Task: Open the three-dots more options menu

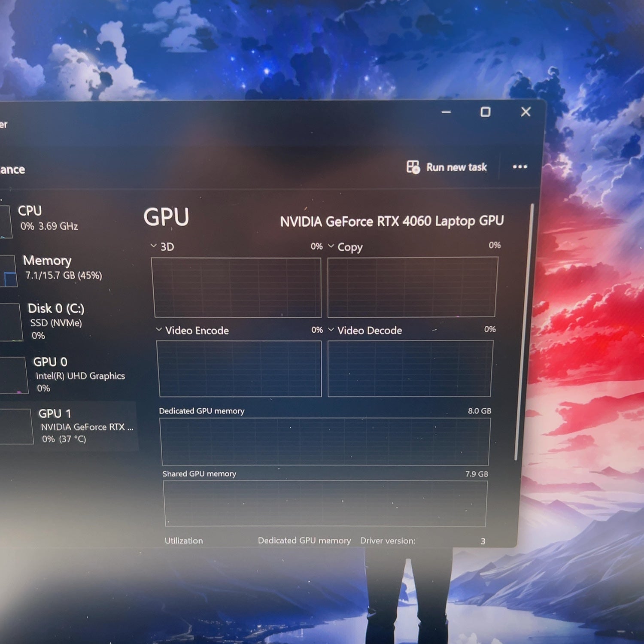Action: click(x=520, y=167)
